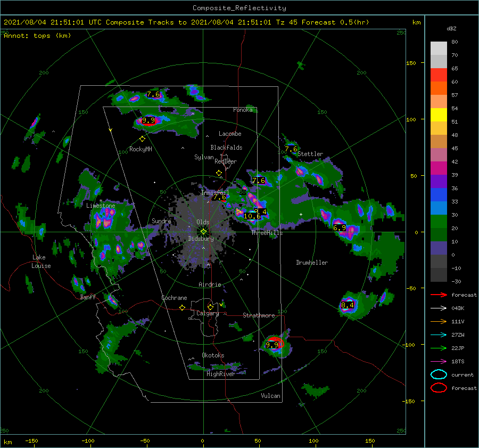Click the RedDeer city label
Viewport: 479px width, 448px height.
(226, 161)
